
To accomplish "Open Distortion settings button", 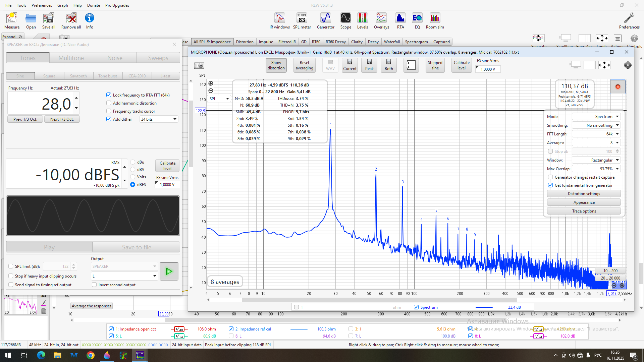I will (x=584, y=194).
